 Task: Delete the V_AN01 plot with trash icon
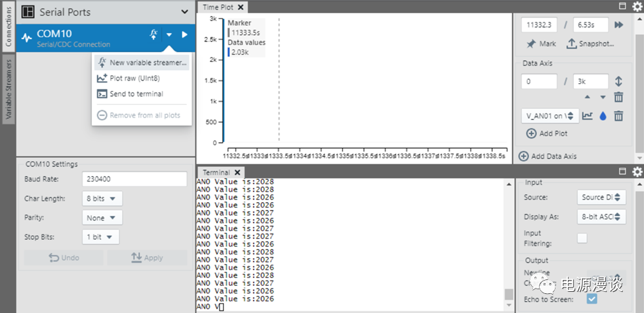619,116
